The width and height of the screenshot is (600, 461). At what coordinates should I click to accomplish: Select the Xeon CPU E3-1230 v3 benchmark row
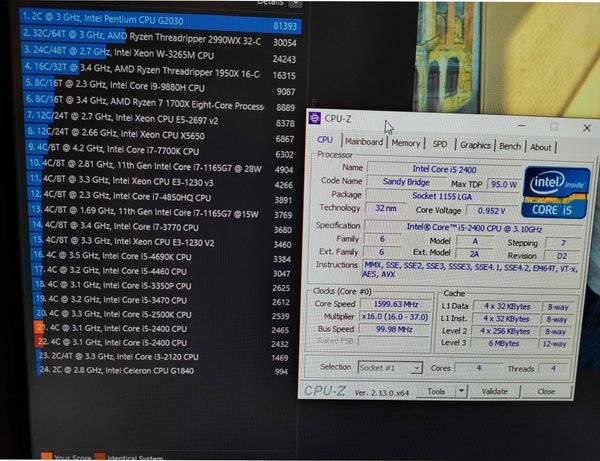click(x=161, y=181)
